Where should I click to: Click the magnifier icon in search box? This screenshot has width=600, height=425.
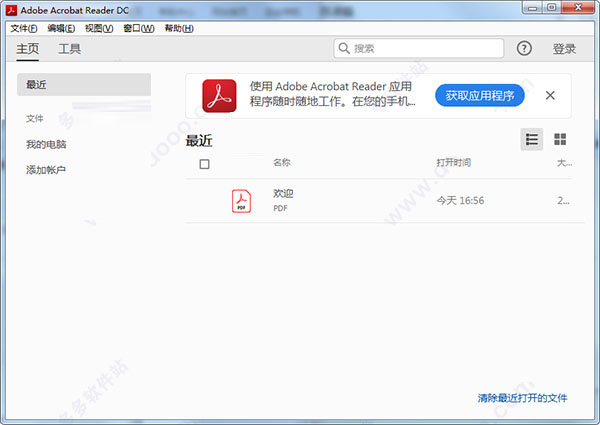(x=344, y=49)
